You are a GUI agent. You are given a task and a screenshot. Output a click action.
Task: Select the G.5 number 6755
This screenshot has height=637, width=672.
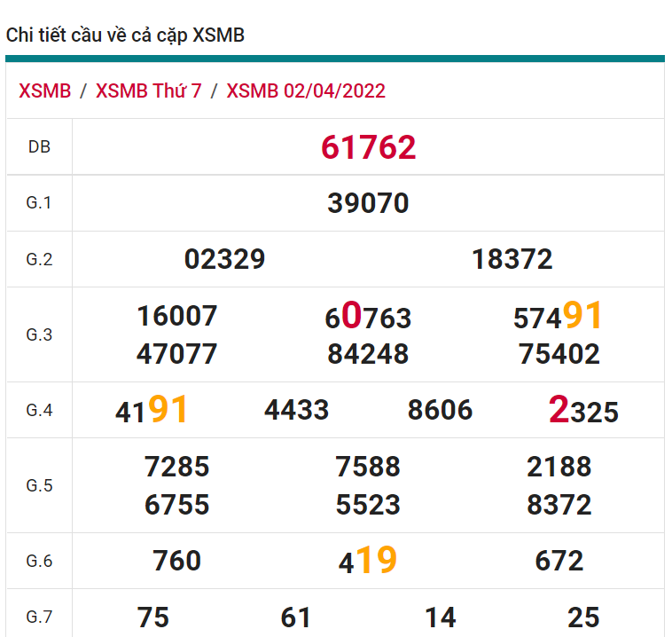pos(177,505)
